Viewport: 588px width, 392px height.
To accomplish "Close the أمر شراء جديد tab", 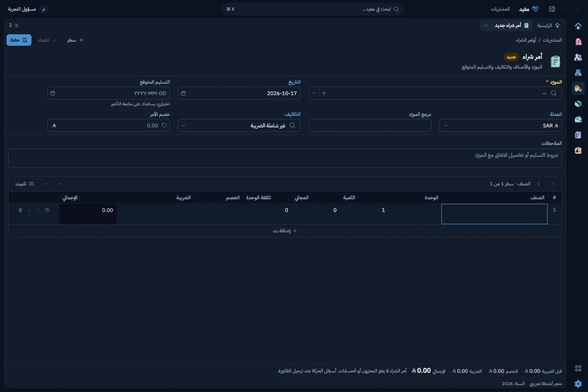I will click(486, 25).
